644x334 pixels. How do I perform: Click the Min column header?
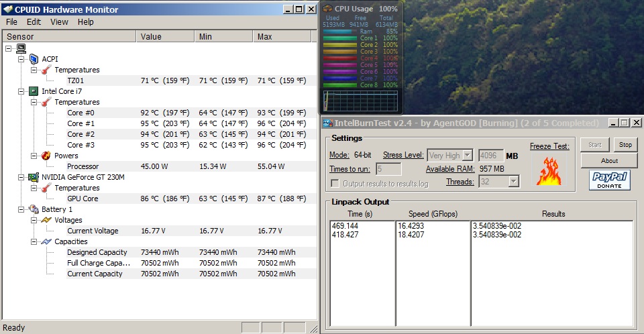tap(223, 37)
